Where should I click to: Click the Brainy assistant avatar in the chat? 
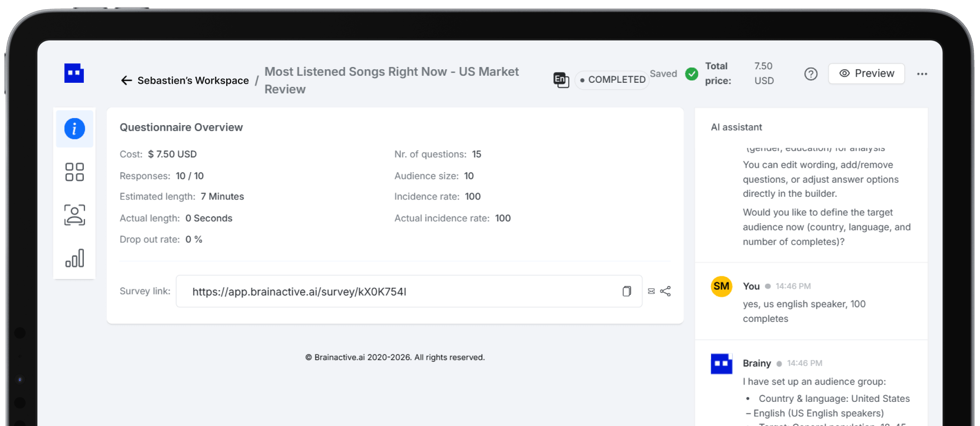click(721, 364)
